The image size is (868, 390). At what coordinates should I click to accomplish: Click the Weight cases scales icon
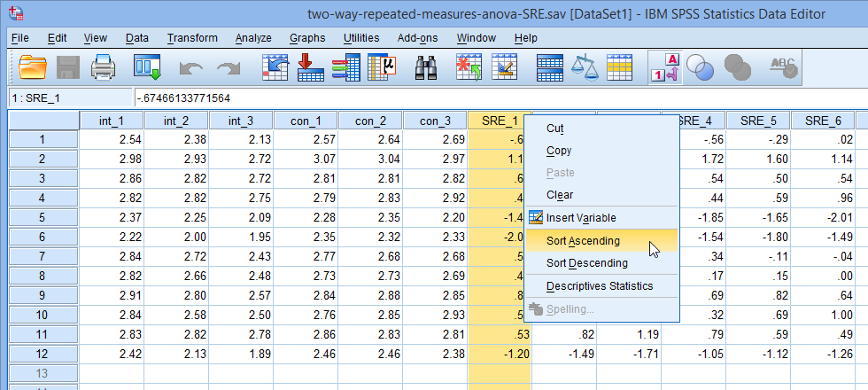(x=585, y=67)
